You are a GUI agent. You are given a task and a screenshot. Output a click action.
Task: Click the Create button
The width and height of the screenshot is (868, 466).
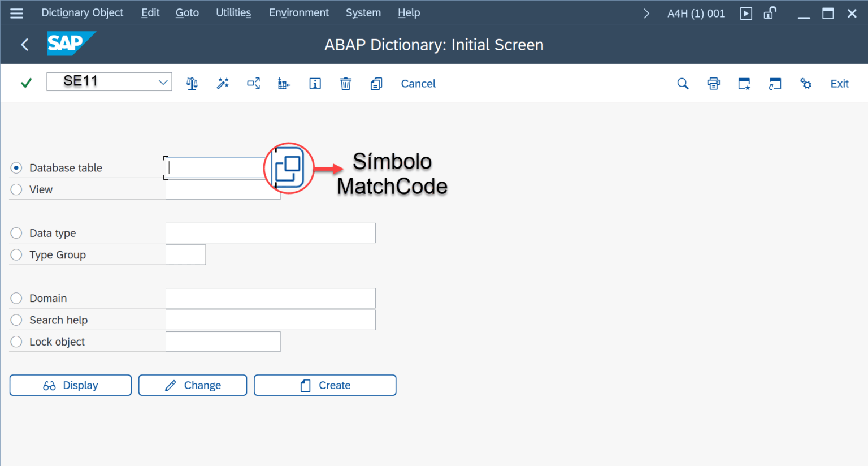[325, 385]
